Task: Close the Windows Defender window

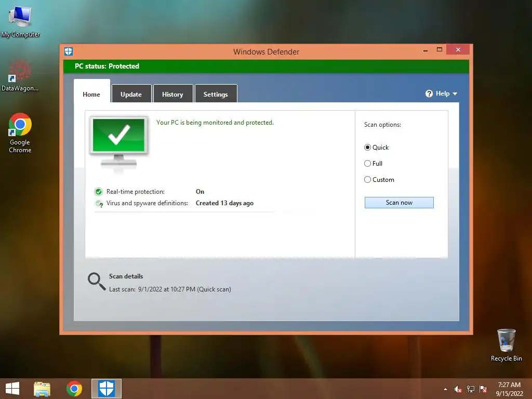Action: coord(458,49)
